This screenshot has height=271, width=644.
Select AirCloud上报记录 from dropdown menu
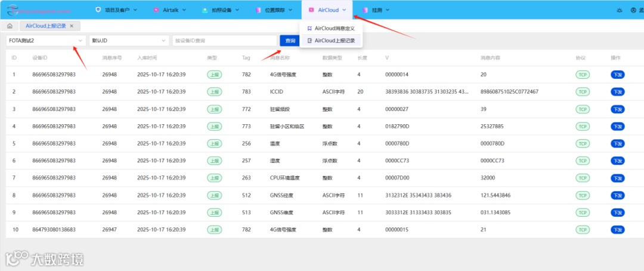pos(330,41)
